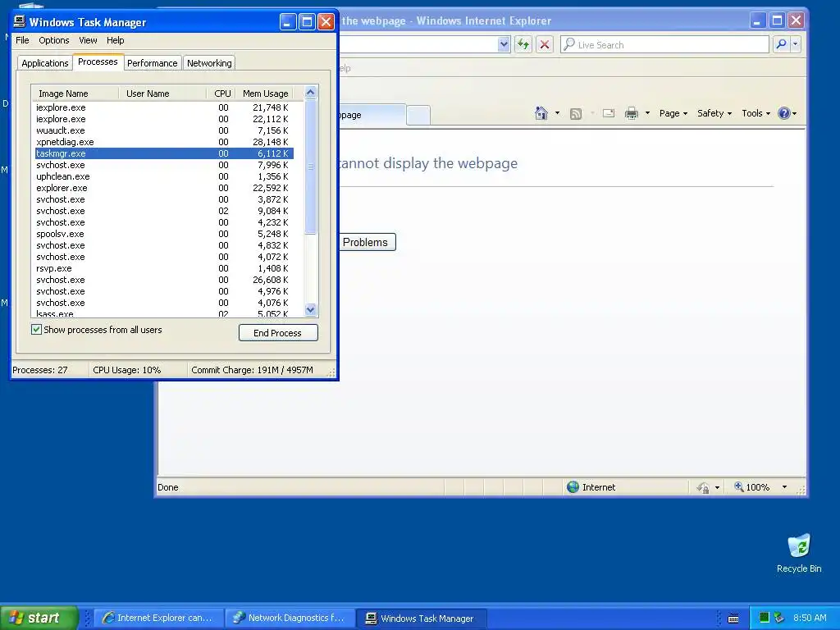This screenshot has height=630, width=840.
Task: Switch to the Networking tab
Action: [209, 62]
